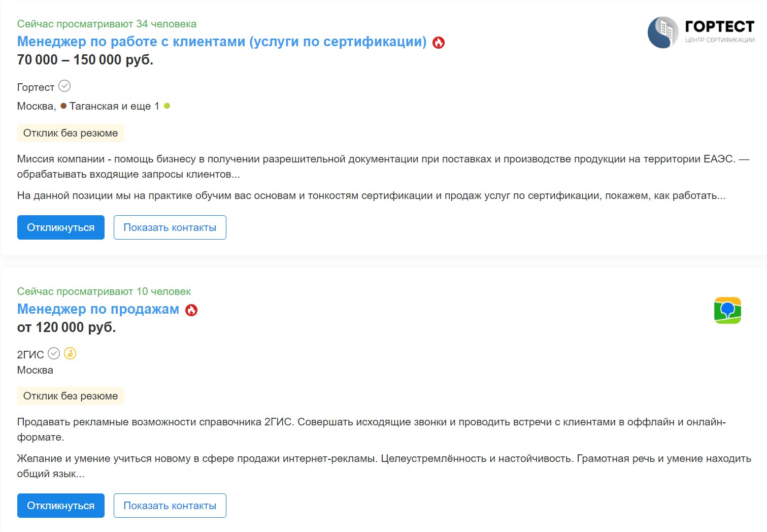The image size is (767, 532).
Task: Click the green metro dot after 'и еще 1'
Action: point(167,106)
